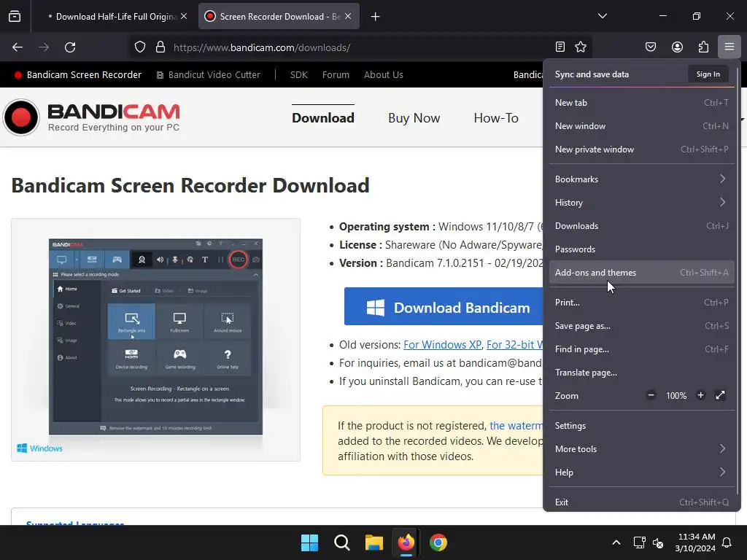
Task: Click Firefox icon in taskbar
Action: pyautogui.click(x=406, y=542)
